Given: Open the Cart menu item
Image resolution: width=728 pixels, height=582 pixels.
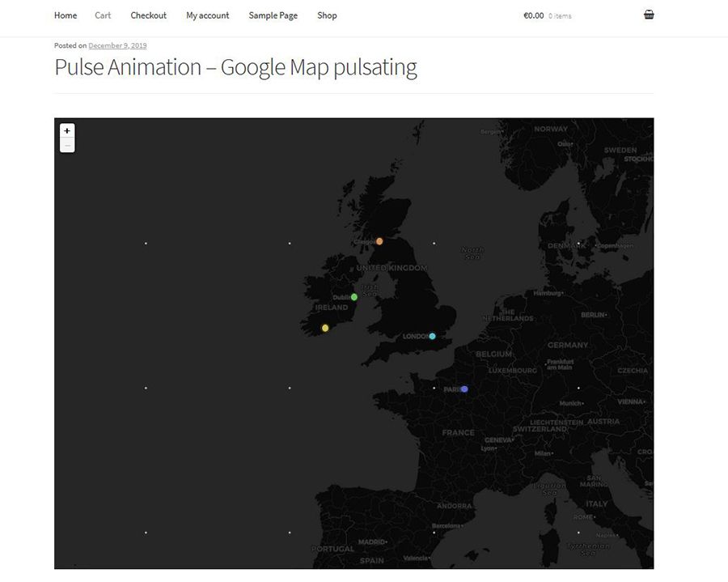Looking at the screenshot, I should 103,15.
